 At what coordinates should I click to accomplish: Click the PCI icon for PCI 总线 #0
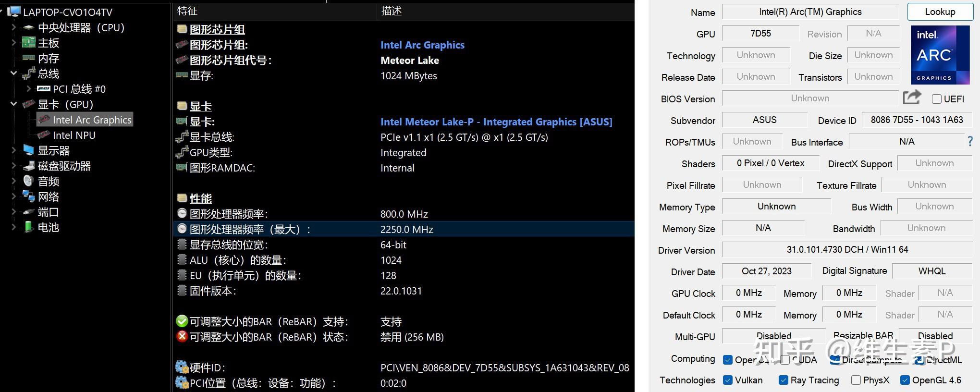[44, 89]
